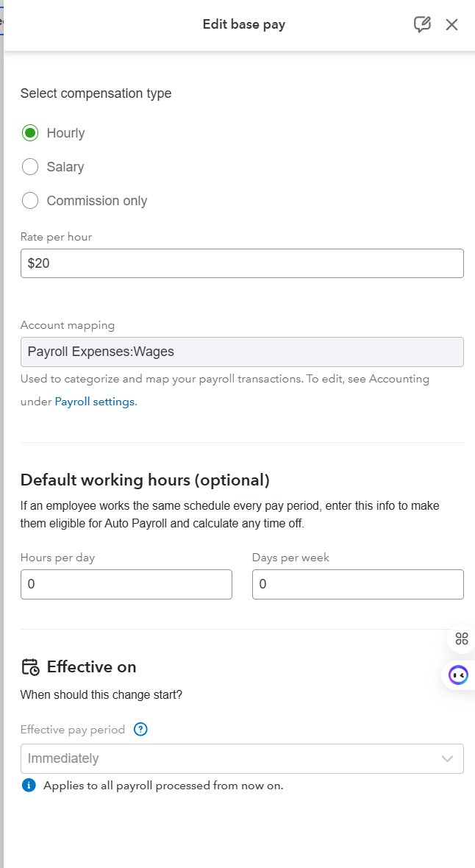
Task: Click the Edit base pay title
Action: (244, 24)
